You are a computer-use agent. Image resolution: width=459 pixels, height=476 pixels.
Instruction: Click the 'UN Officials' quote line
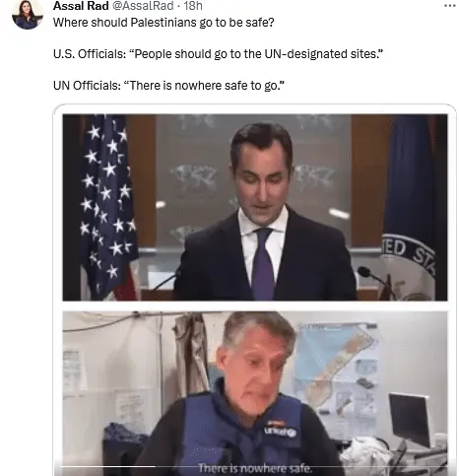(x=168, y=86)
